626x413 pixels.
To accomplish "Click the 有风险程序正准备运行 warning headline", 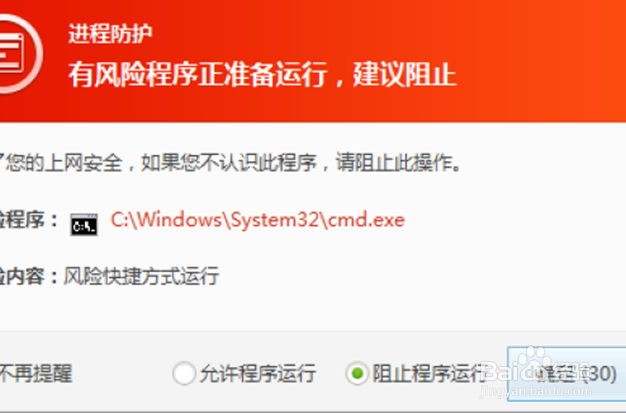I will (x=198, y=74).
